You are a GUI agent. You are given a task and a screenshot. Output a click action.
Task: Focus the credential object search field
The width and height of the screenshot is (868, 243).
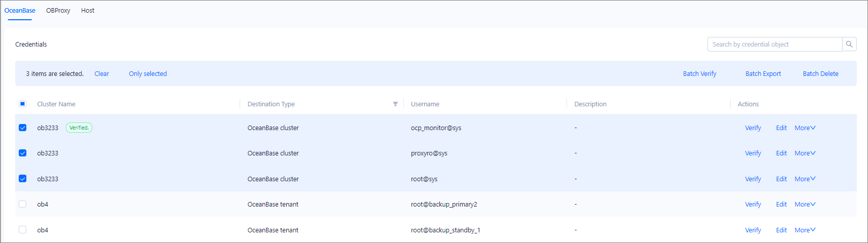click(774, 45)
